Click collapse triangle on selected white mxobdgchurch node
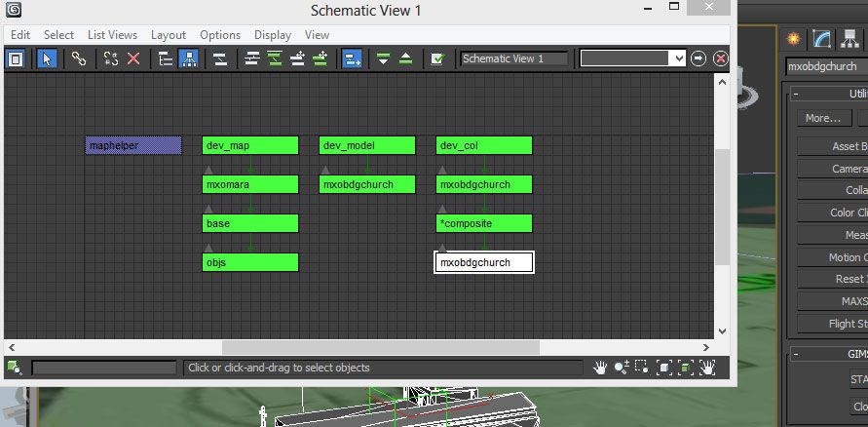Screen dimensions: 868x427 [x=442, y=248]
